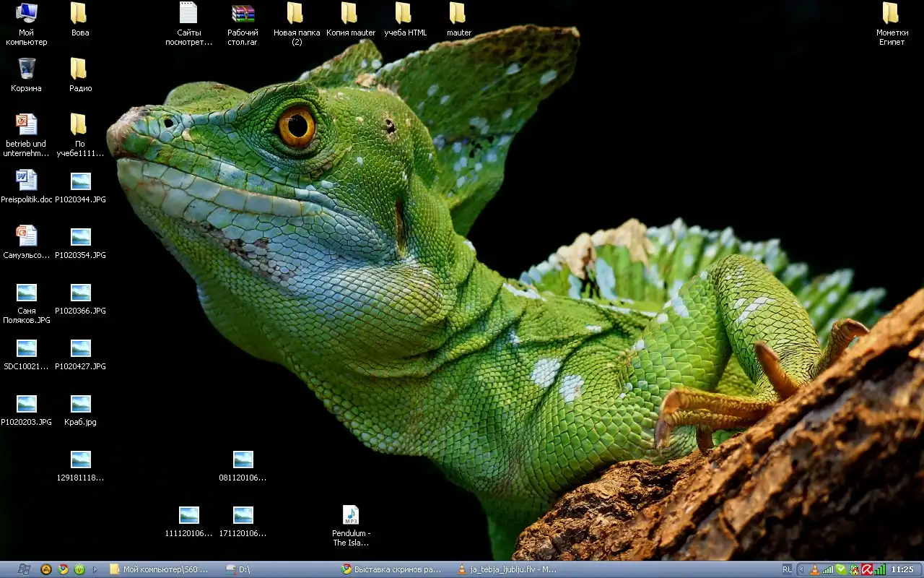Click the taskbar clock showing 11:25
Screen dimensions: 924x578
pos(902,569)
